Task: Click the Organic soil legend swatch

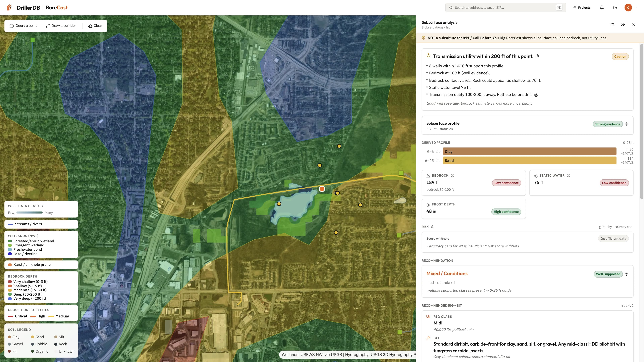Action: [33, 351]
